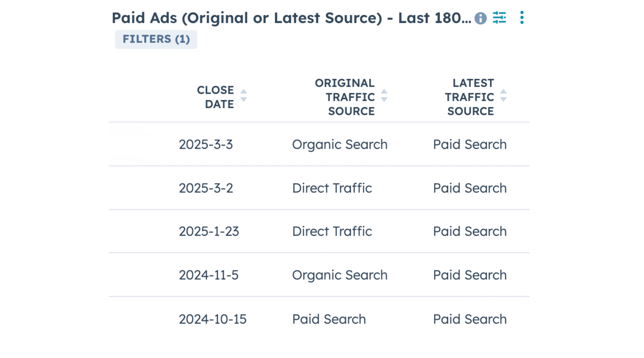Select the 2025-3-2 close date cell
Image resolution: width=644 pixels, height=358 pixels.
[206, 188]
